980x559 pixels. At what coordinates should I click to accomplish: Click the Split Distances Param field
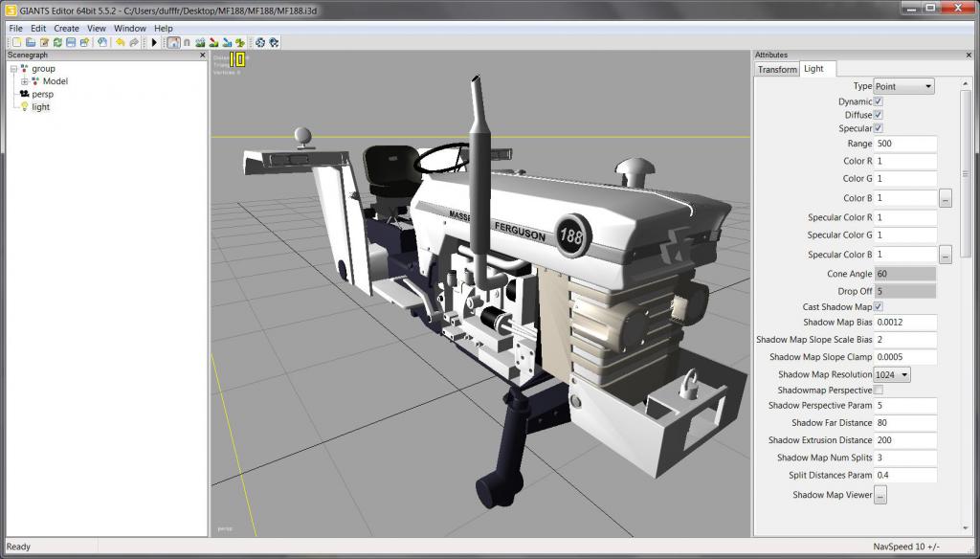[x=905, y=476]
